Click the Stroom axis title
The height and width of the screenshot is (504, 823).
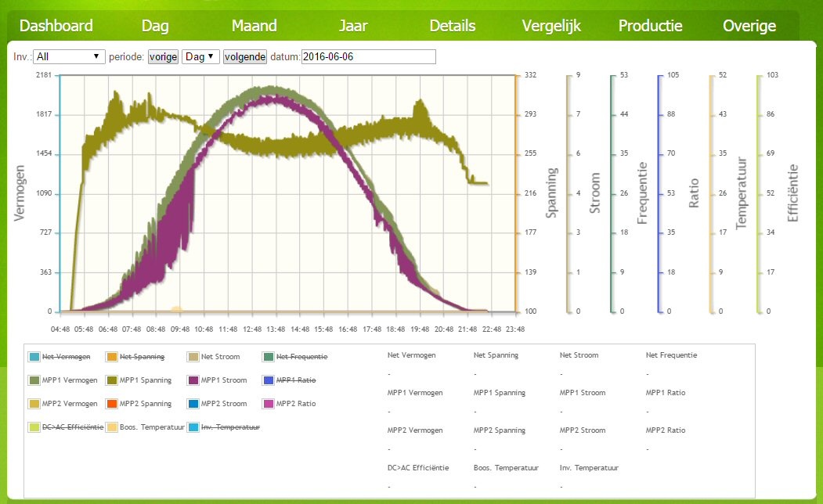point(594,193)
